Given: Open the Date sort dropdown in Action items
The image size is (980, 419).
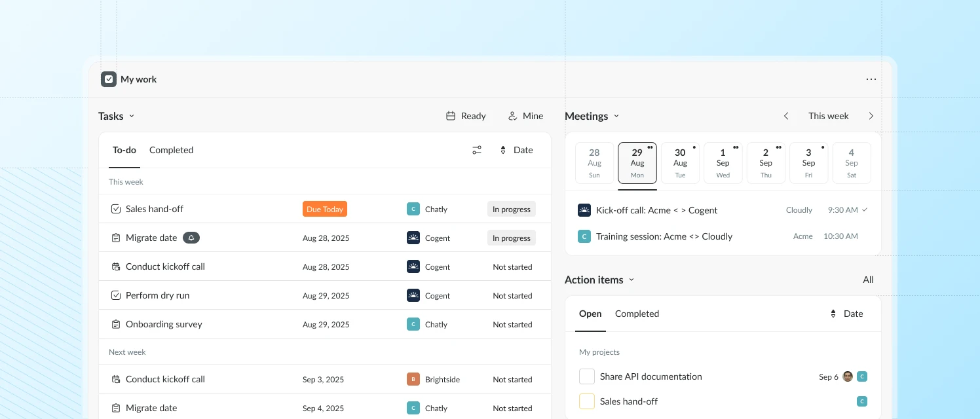Looking at the screenshot, I should 846,314.
